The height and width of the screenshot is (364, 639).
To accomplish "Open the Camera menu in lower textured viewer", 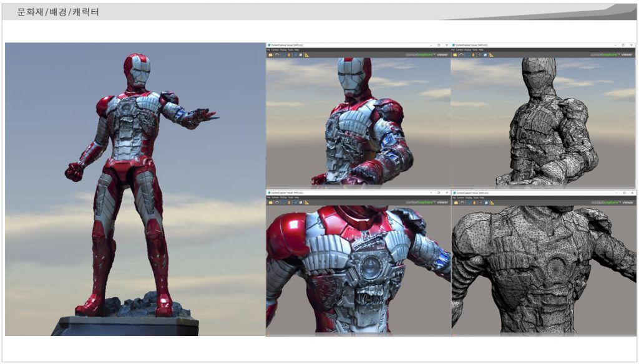I will [x=275, y=198].
